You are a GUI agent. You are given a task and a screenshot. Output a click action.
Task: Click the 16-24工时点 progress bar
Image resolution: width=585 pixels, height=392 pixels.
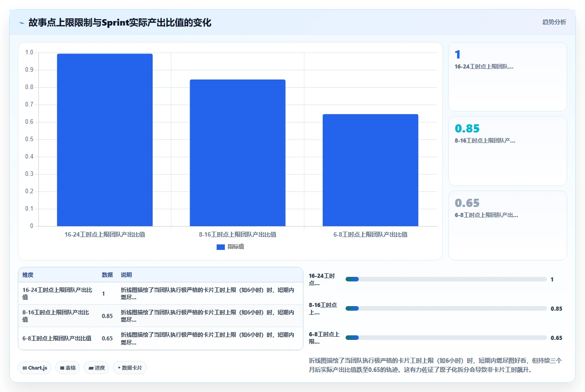pos(446,279)
